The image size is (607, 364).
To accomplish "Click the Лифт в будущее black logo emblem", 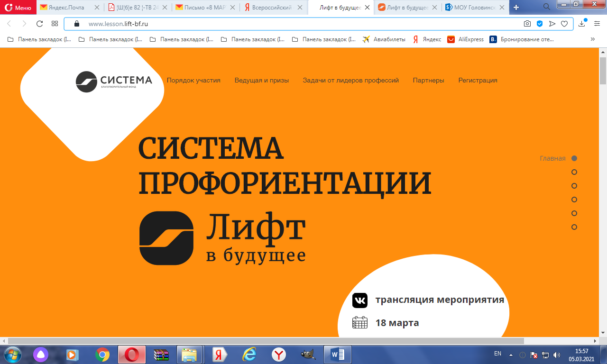I will tap(166, 238).
